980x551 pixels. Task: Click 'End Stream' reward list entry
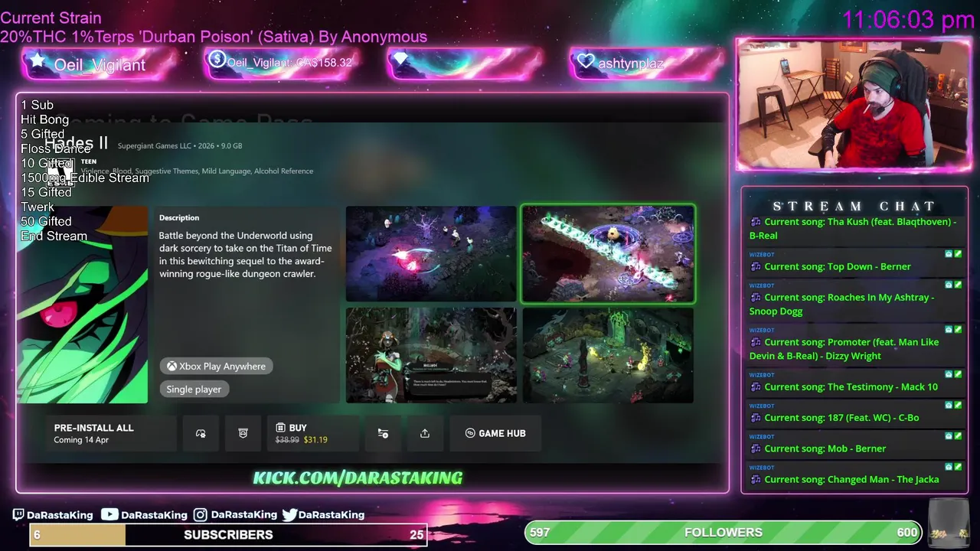pyautogui.click(x=54, y=236)
